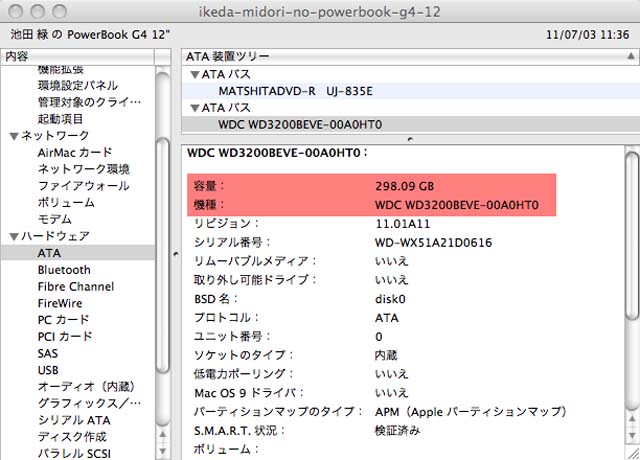Select モデム in sidebar
Screen dimensions: 640x460
(55, 220)
